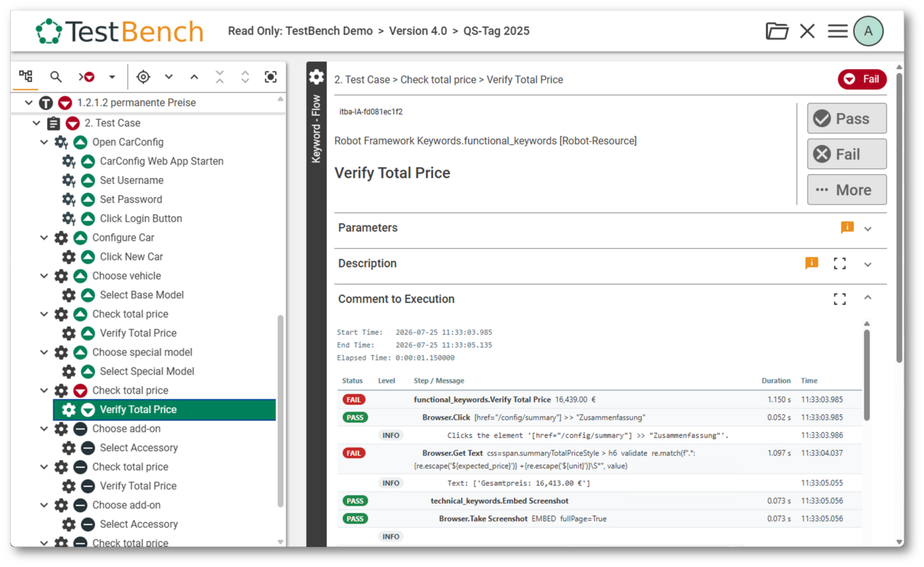Open the folder icon in header

tap(777, 31)
